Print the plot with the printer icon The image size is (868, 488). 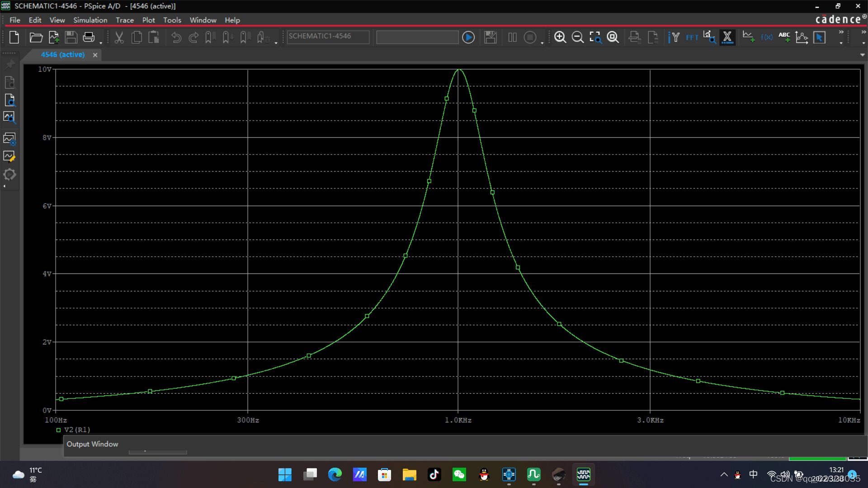89,37
